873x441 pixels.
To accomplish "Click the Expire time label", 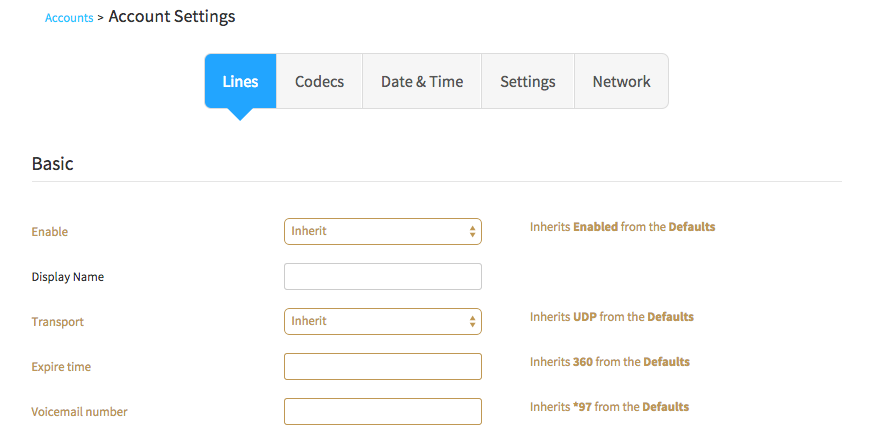I will (x=61, y=367).
